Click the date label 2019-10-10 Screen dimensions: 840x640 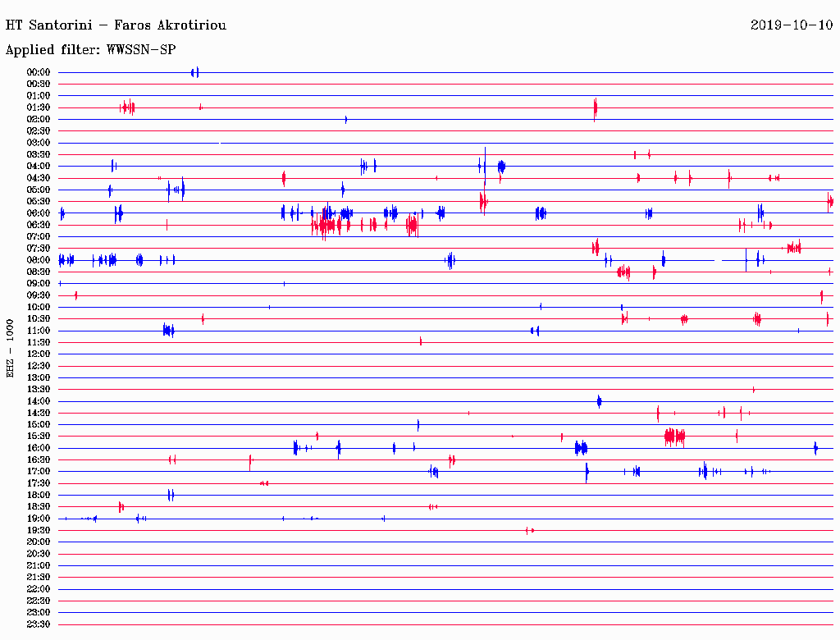coord(792,25)
